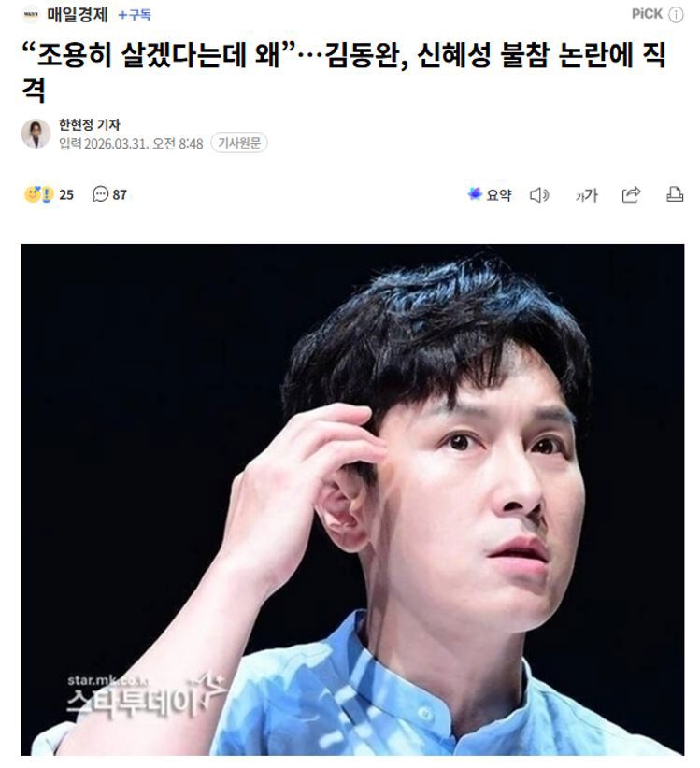
Task: Print the article using printer icon
Action: 675,194
